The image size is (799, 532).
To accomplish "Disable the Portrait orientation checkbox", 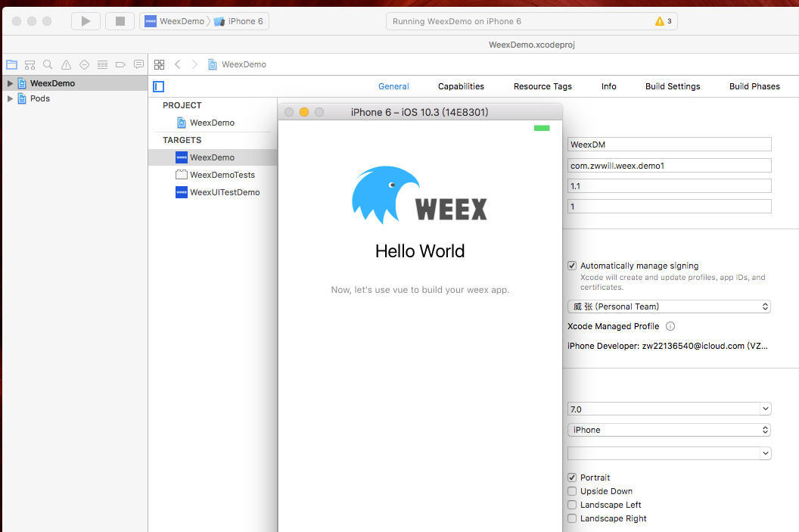I will click(572, 478).
